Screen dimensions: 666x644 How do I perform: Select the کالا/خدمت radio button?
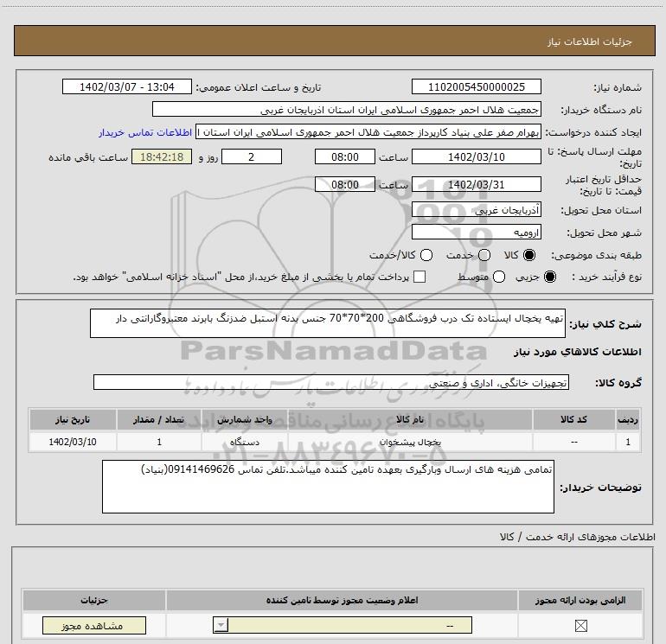[x=426, y=255]
